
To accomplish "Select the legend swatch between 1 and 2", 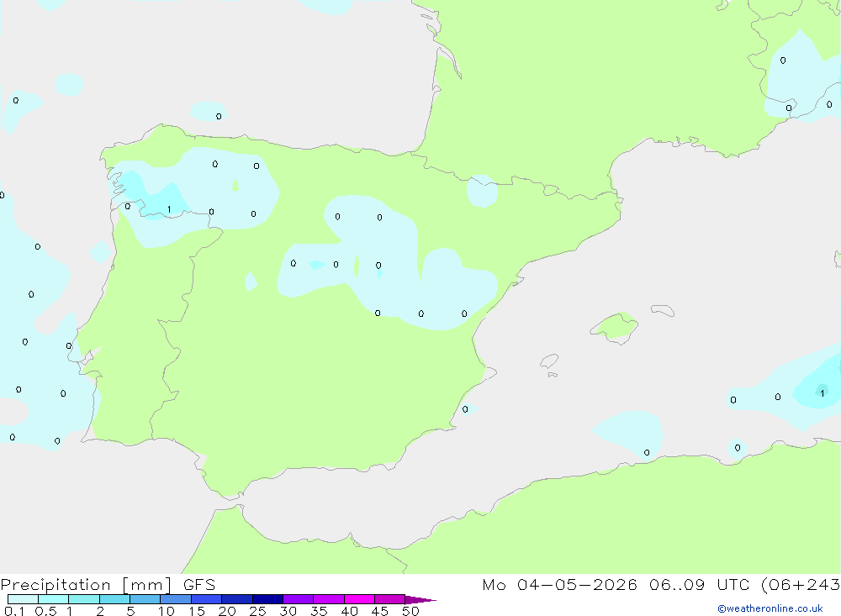I will click(84, 599).
